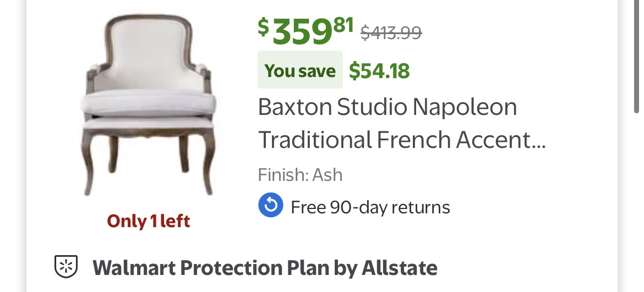The width and height of the screenshot is (644, 292).
Task: Click the green dollar sign before the price
Action: 264,26
